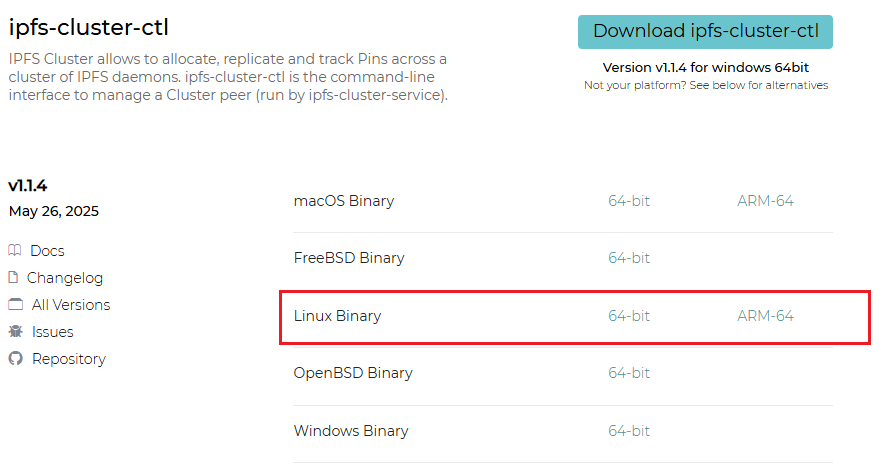
Task: Download FreeBSD Binary 64-bit
Action: (x=629, y=258)
